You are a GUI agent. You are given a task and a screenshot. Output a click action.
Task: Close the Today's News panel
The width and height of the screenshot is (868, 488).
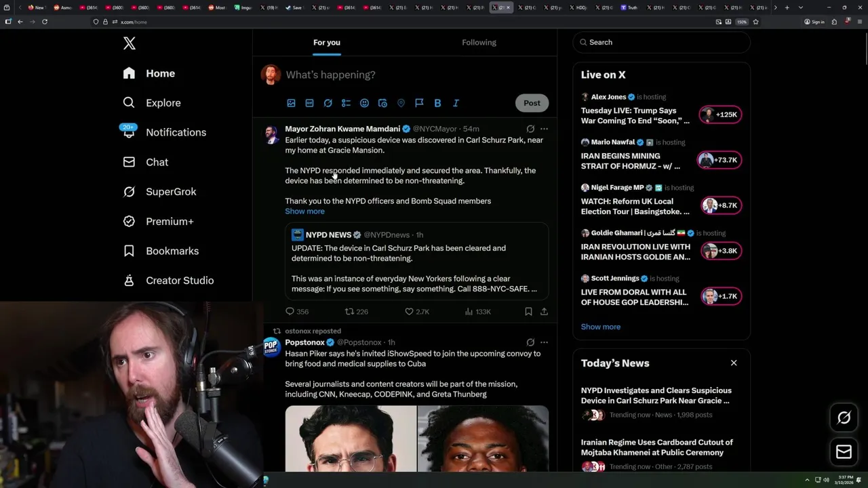point(733,363)
